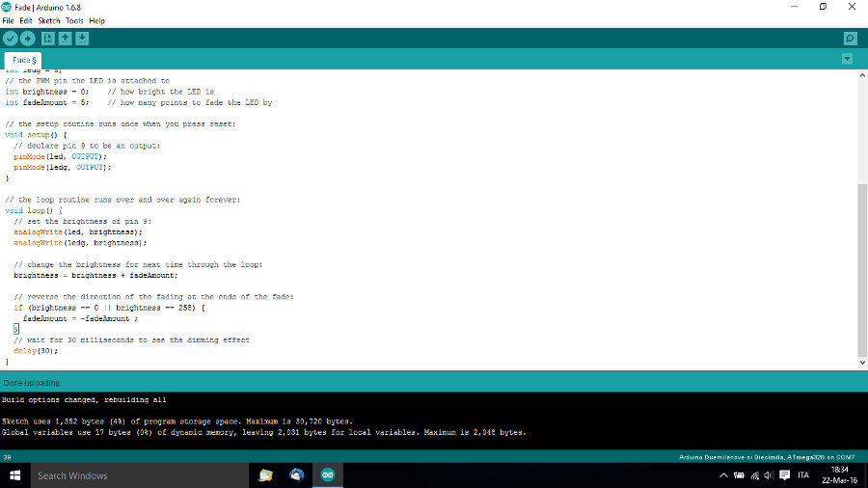This screenshot has height=488, width=868.
Task: Click 'analogWrite(ledg, brightness);' line
Action: point(80,243)
